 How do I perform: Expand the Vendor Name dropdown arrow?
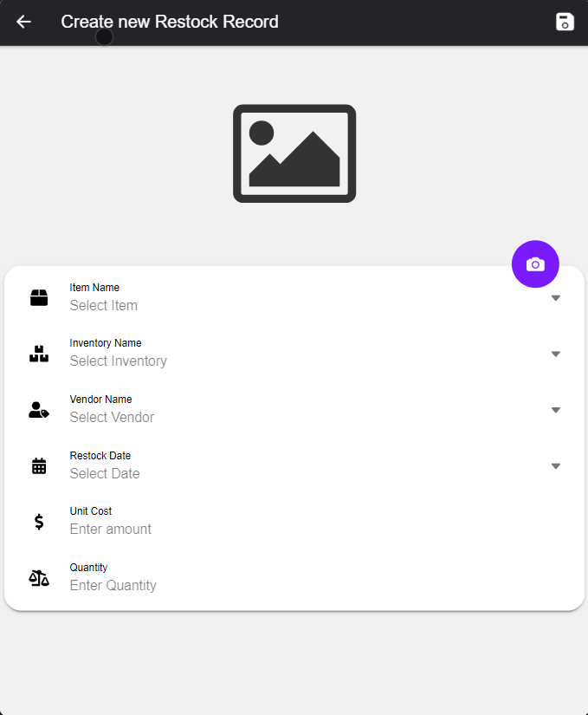point(556,410)
